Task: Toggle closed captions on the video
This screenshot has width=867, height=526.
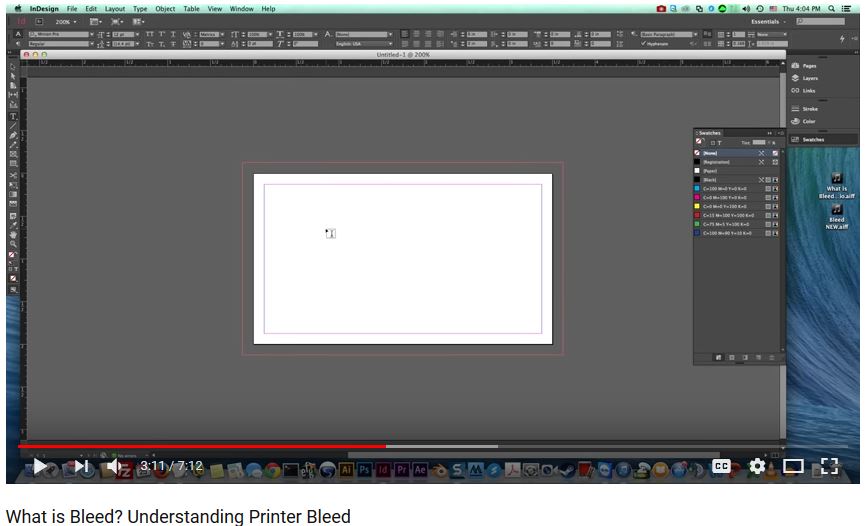Action: pyautogui.click(x=721, y=466)
